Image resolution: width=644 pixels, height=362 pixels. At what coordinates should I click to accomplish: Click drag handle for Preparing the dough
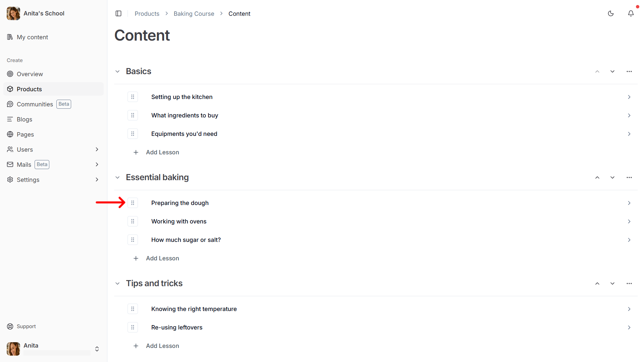click(x=133, y=203)
